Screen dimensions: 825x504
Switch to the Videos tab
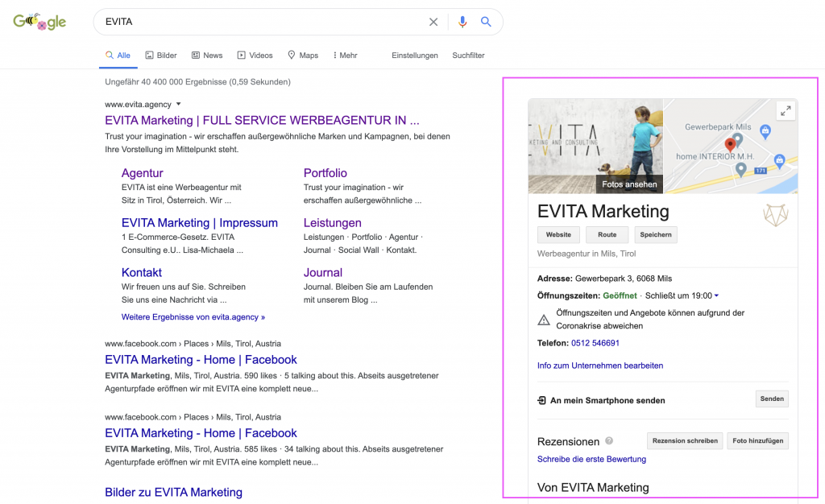tap(255, 56)
